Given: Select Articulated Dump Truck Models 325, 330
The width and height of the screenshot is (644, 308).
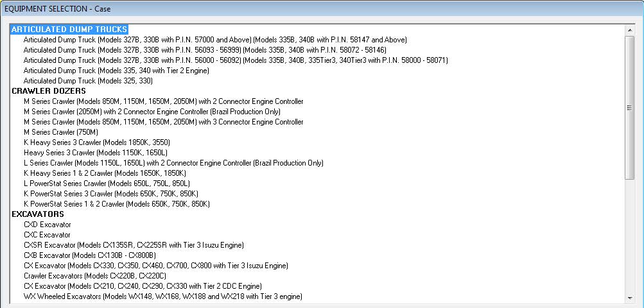Looking at the screenshot, I should tap(88, 81).
